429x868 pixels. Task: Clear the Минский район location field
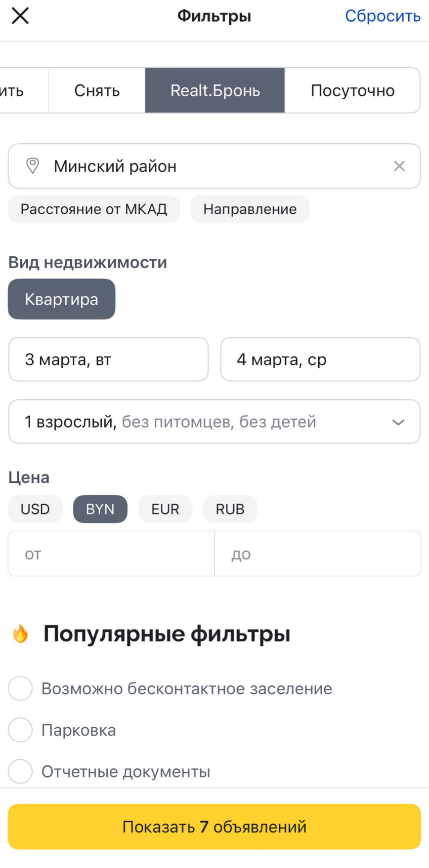pos(399,166)
